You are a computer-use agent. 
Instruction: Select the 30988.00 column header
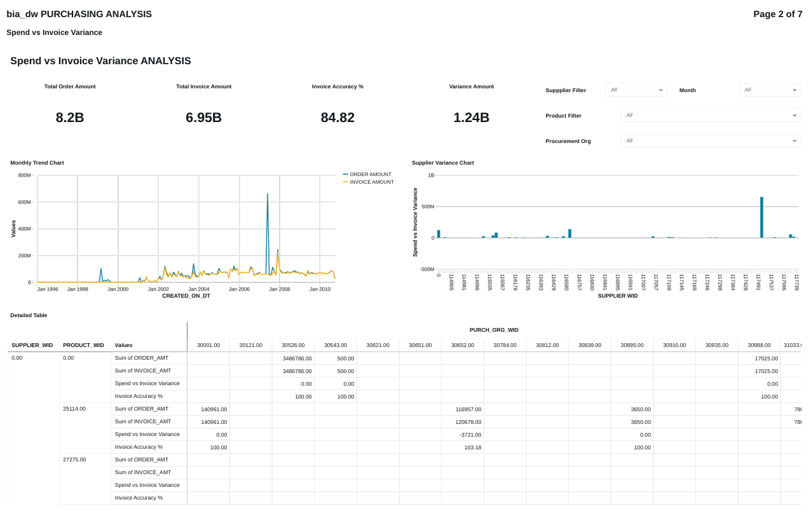click(759, 346)
